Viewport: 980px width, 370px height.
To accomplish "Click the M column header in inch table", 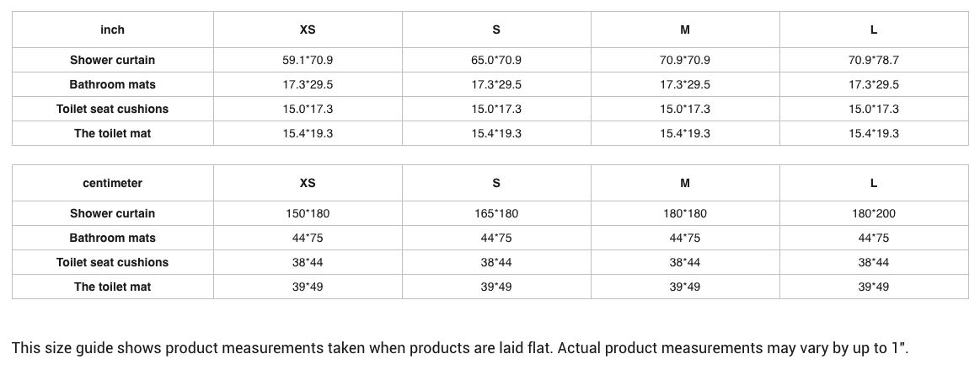I will click(684, 29).
